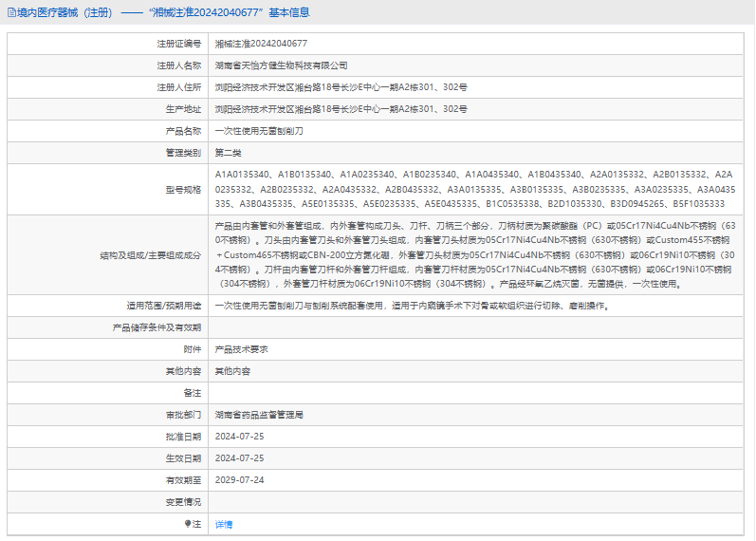Click the 注册人名称 label
756x541 pixels.
(x=179, y=65)
